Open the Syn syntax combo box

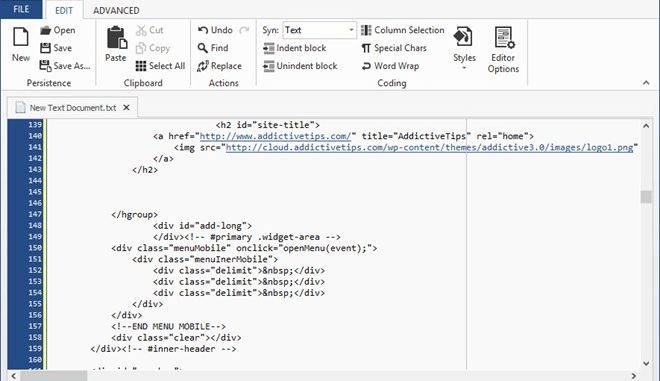point(319,30)
